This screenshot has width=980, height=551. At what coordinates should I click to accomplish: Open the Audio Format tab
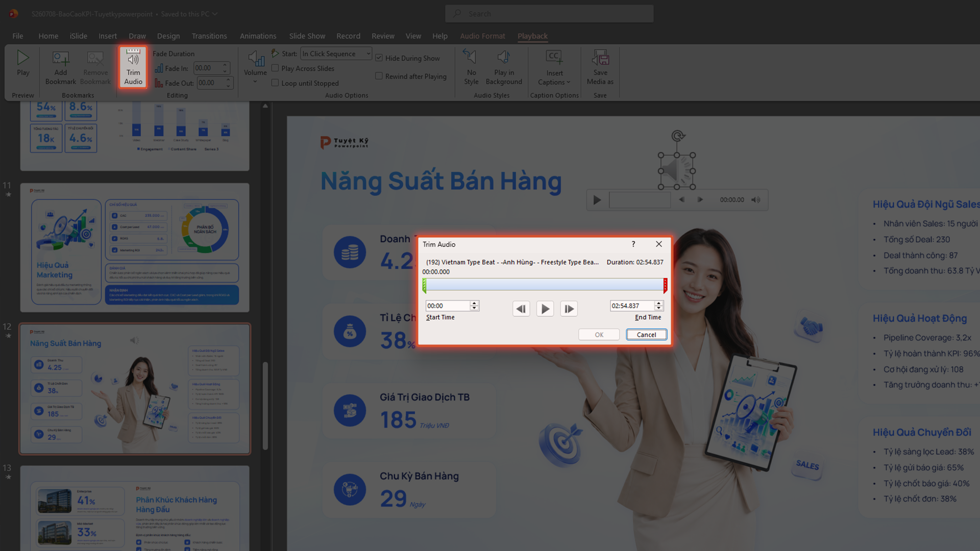click(482, 36)
